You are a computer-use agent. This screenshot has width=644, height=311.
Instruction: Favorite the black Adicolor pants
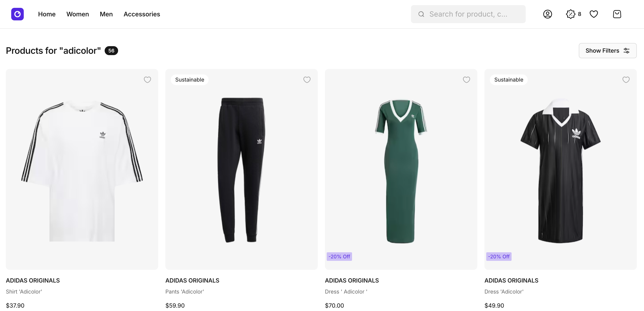pos(307,80)
